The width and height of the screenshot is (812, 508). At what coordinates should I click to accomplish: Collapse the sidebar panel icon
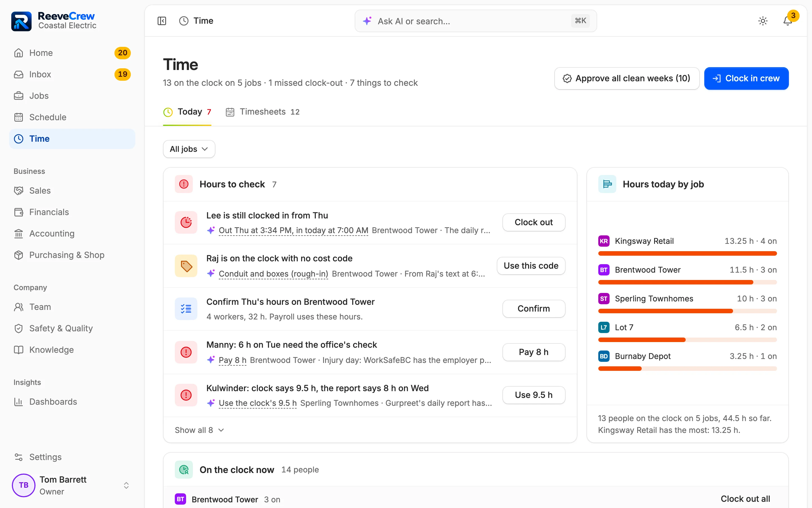click(162, 21)
